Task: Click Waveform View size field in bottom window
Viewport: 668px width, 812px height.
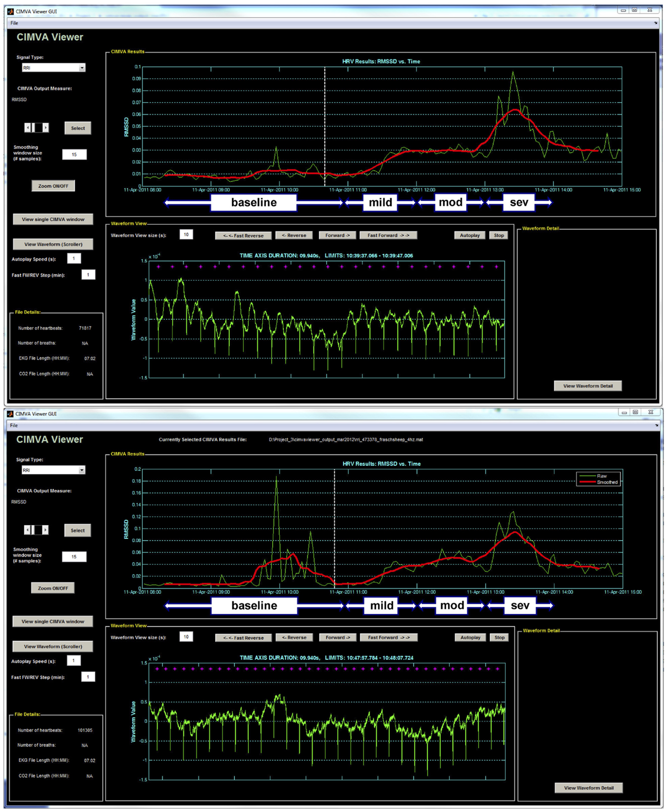Action: pos(186,637)
